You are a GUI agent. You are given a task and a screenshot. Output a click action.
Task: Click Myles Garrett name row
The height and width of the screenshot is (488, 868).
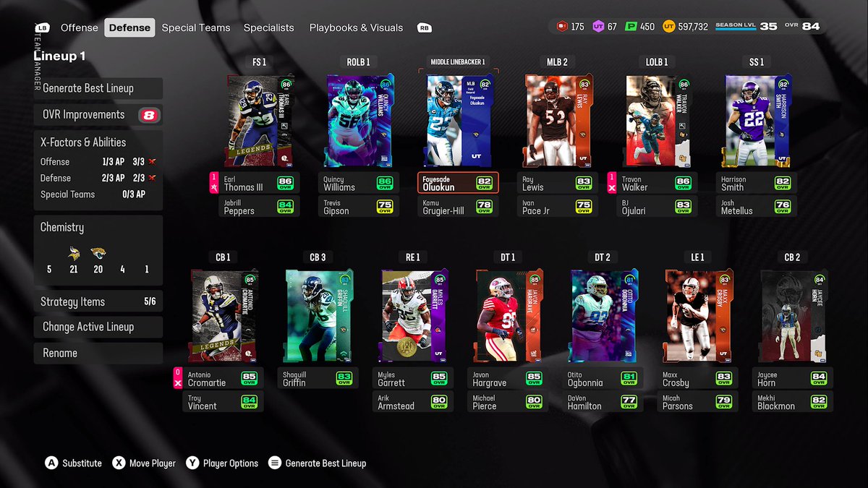(413, 378)
